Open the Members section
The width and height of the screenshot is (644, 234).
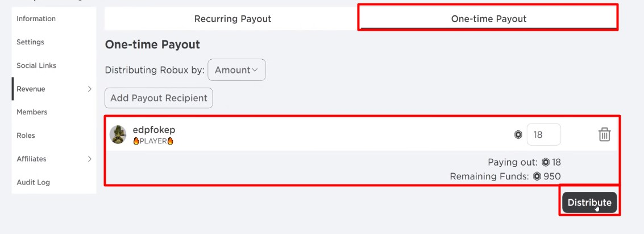31,112
